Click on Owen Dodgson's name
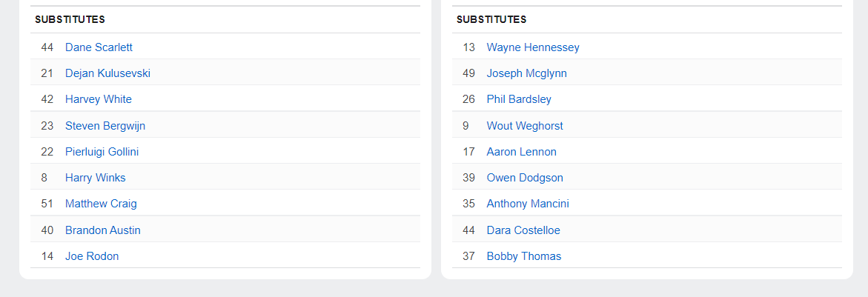This screenshot has width=868, height=297. [x=525, y=178]
